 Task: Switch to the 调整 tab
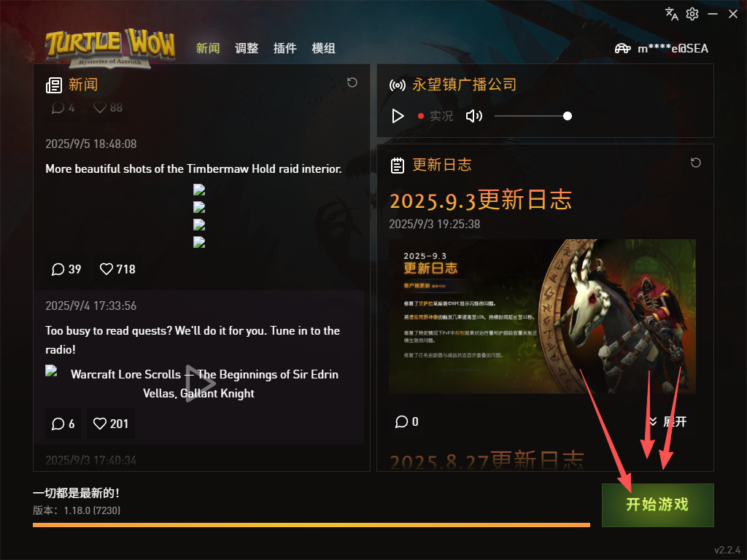[x=247, y=48]
